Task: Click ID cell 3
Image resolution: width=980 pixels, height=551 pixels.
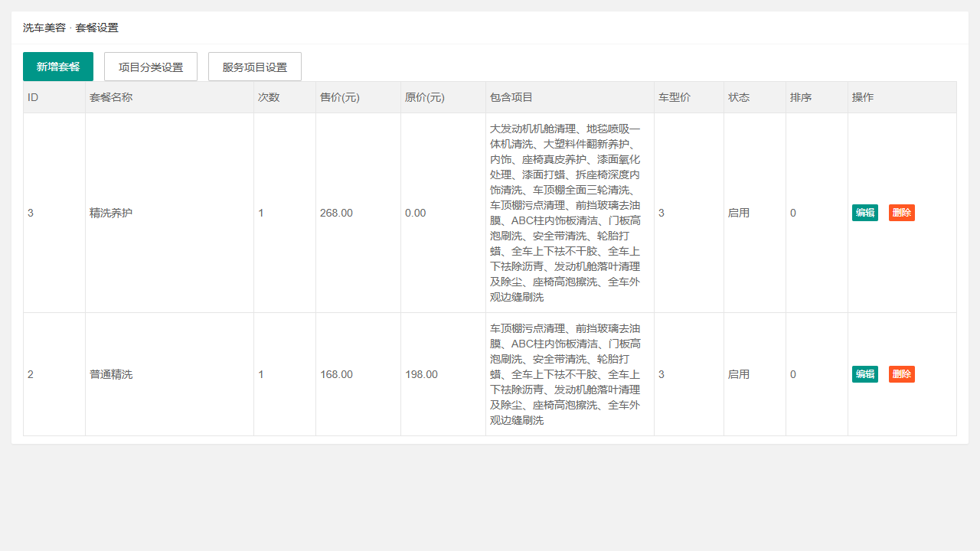Action: tap(54, 213)
